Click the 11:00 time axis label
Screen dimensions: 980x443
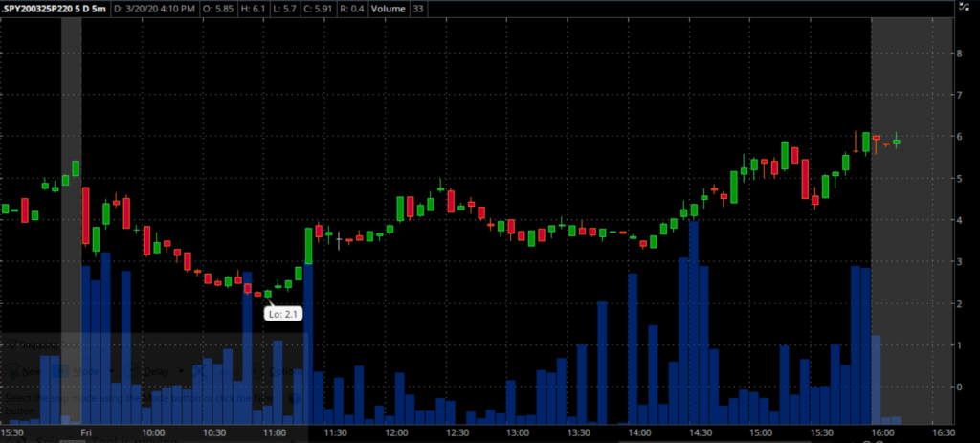pos(275,432)
